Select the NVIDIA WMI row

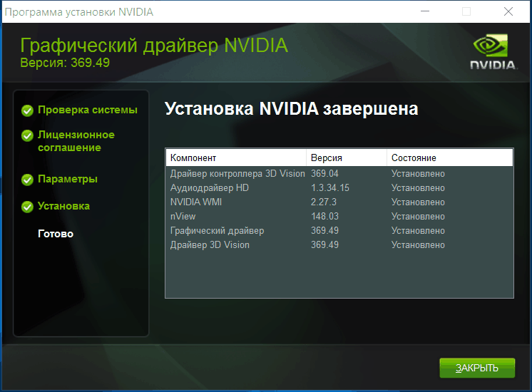click(x=339, y=202)
